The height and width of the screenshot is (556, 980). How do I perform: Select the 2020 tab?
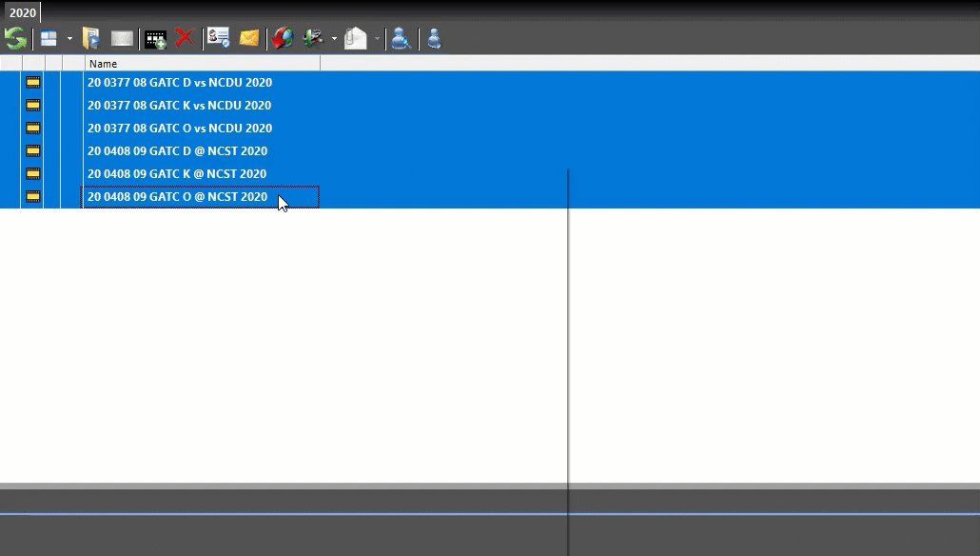[x=23, y=12]
